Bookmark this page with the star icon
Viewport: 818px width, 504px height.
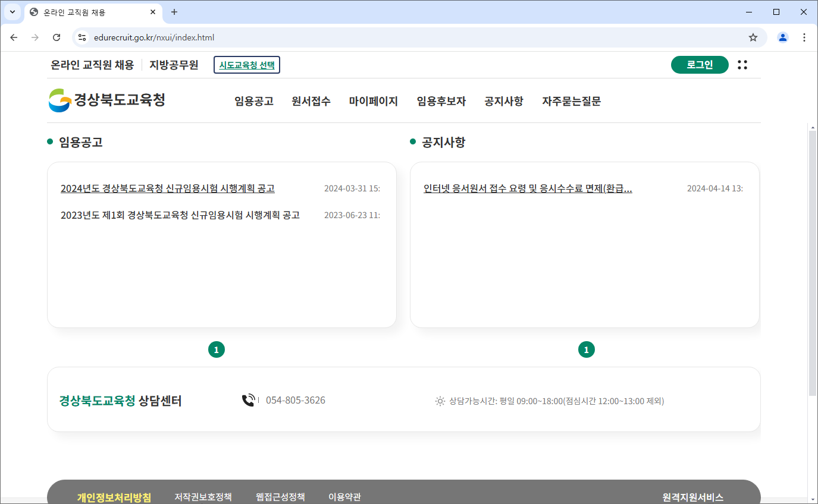point(753,37)
